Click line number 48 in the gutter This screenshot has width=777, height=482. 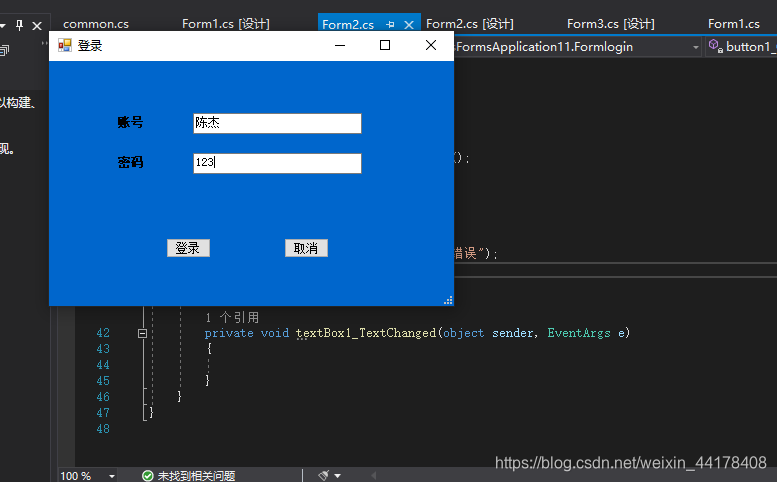pos(103,429)
